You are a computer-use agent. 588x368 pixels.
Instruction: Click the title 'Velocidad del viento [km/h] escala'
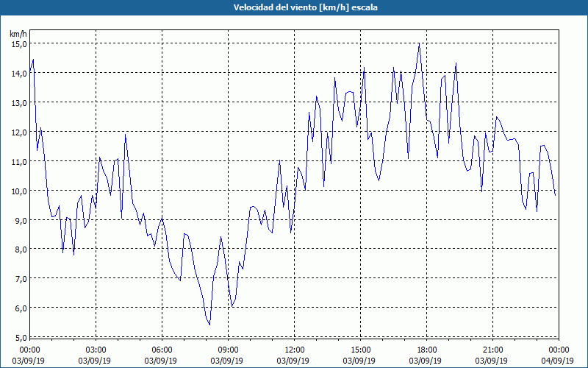pos(305,7)
